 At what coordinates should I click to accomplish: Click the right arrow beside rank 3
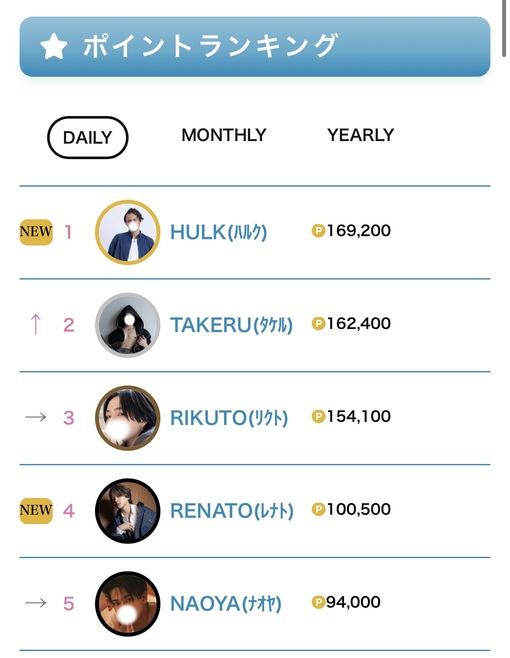pyautogui.click(x=36, y=417)
